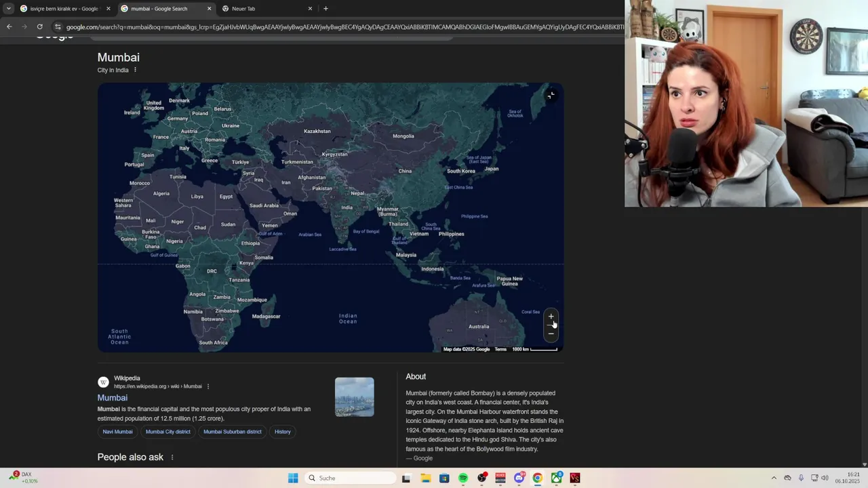Open the History chip
868x488 pixels.
tap(283, 432)
